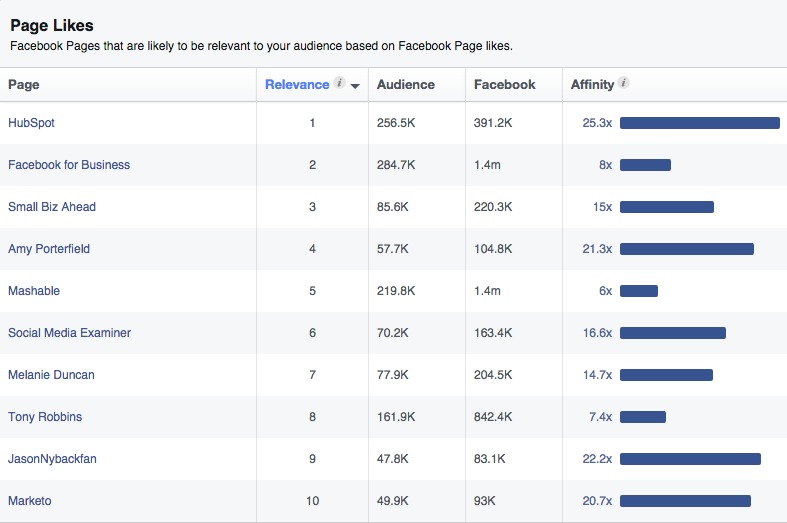Select Mashable audience value 219.8K

point(396,291)
